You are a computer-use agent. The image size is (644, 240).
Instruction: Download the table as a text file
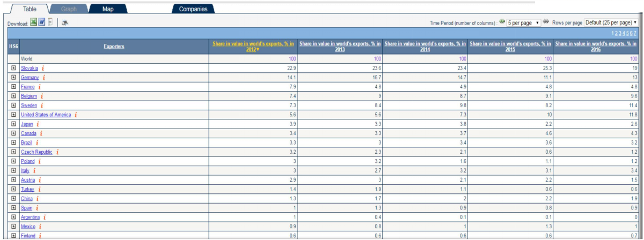[x=49, y=22]
